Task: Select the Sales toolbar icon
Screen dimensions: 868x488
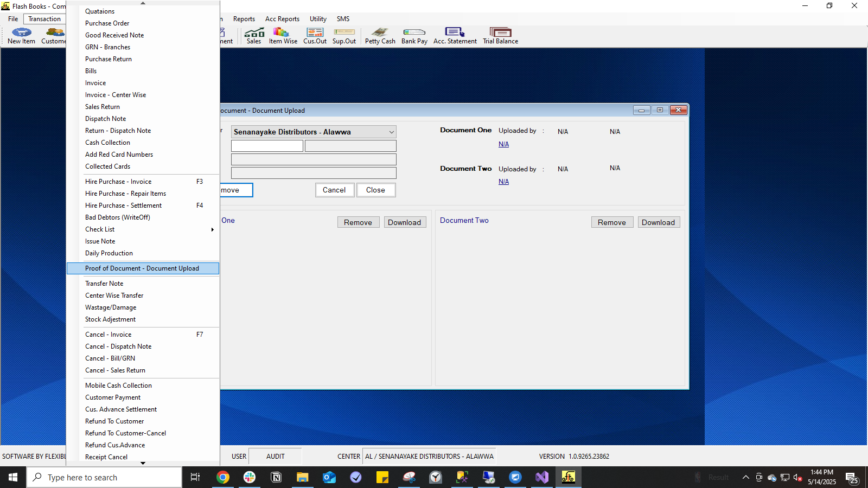Action: pos(253,35)
